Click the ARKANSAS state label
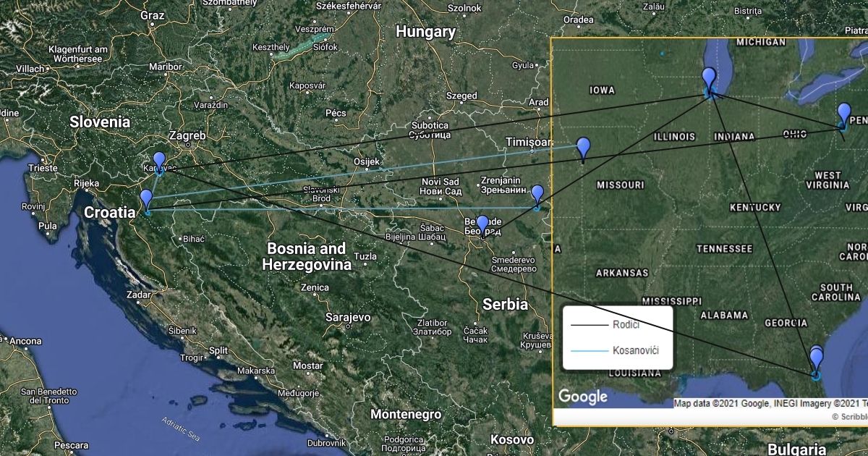The width and height of the screenshot is (868, 456). (622, 273)
